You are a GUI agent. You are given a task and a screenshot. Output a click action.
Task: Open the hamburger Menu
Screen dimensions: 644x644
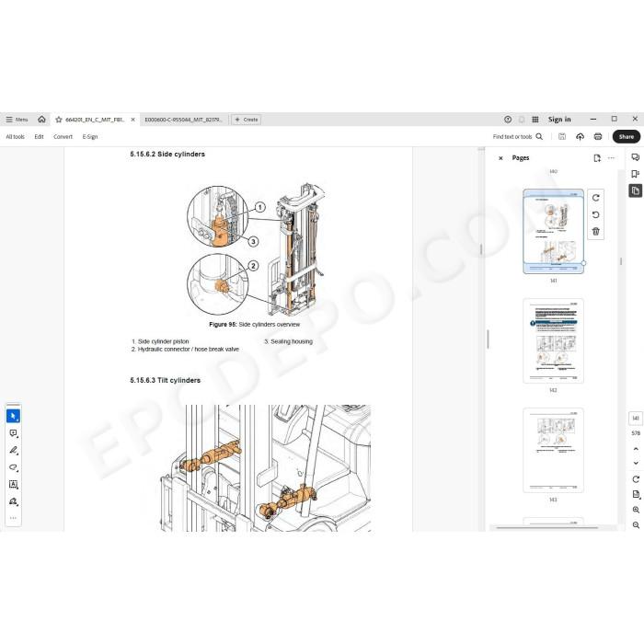coord(17,120)
